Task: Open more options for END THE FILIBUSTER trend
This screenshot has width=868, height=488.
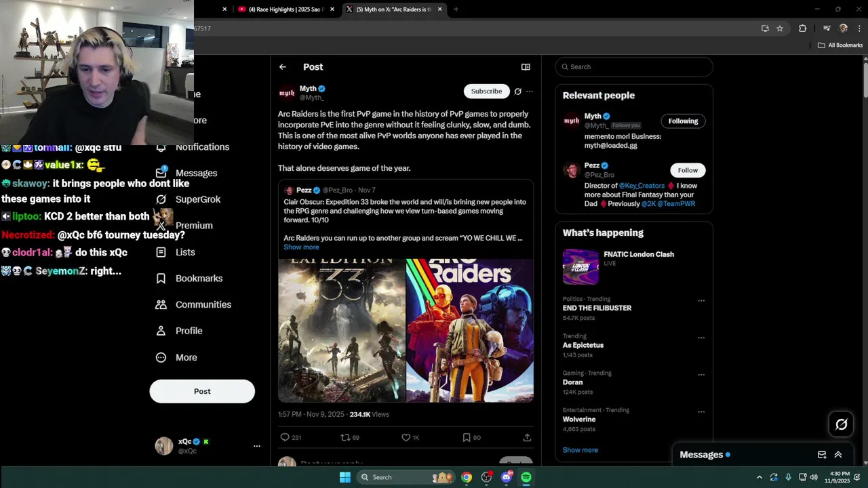Action: [701, 300]
